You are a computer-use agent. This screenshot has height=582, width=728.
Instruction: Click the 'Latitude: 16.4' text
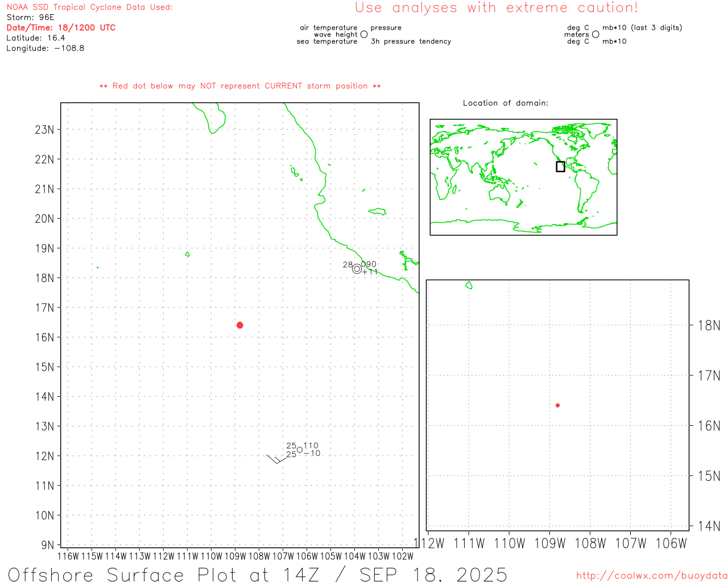(x=36, y=38)
